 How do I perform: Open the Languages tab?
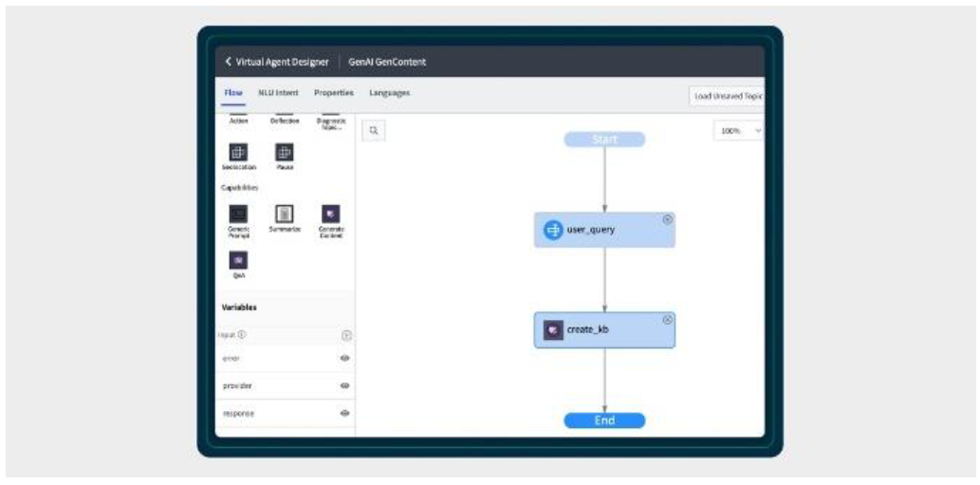point(389,92)
